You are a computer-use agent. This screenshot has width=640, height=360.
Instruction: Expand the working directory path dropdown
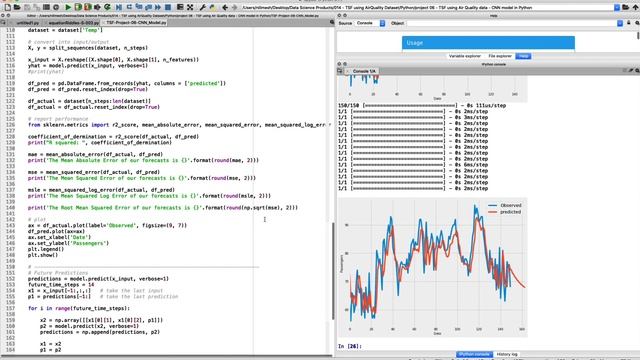[617, 7]
